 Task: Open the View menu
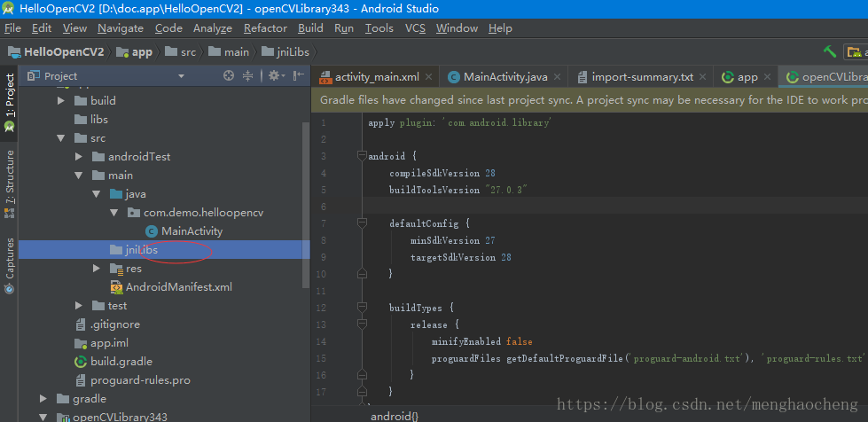tap(74, 28)
